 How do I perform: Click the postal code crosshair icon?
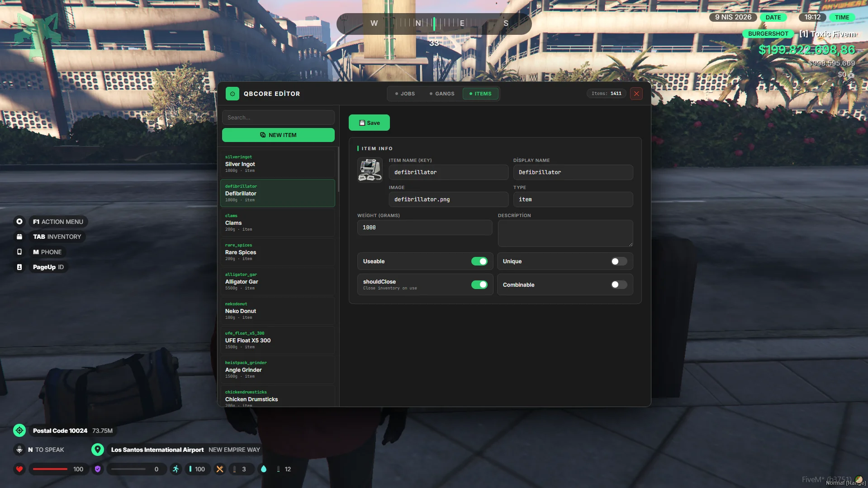19,431
